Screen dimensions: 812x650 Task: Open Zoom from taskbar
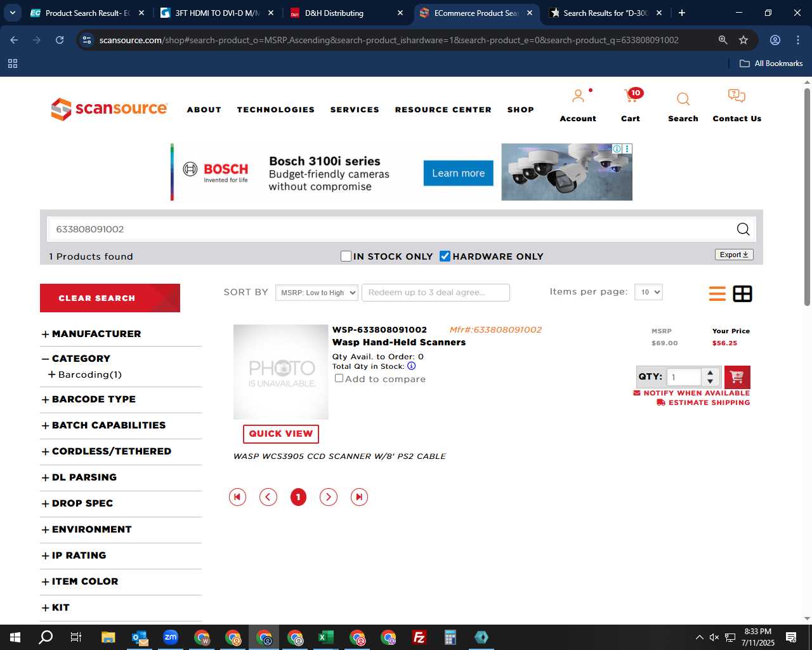point(171,637)
